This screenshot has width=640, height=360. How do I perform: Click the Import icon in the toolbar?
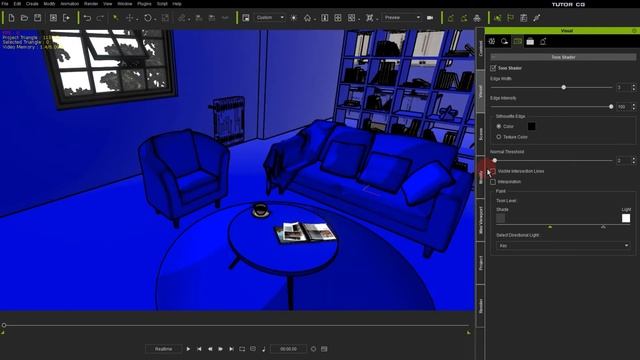[x=53, y=18]
